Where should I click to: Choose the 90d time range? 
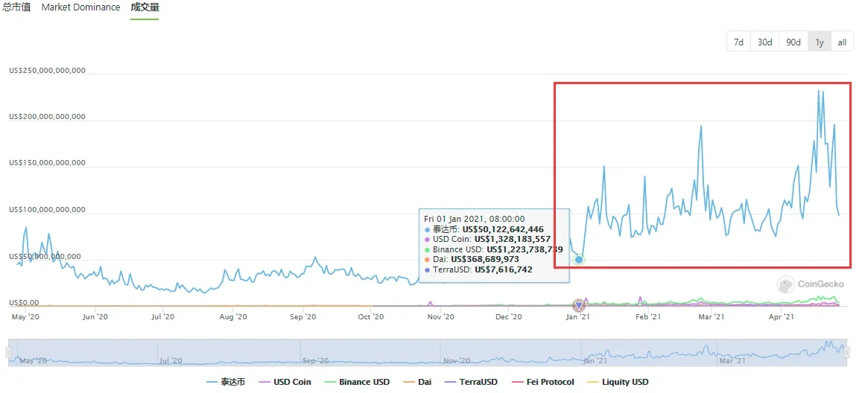793,42
